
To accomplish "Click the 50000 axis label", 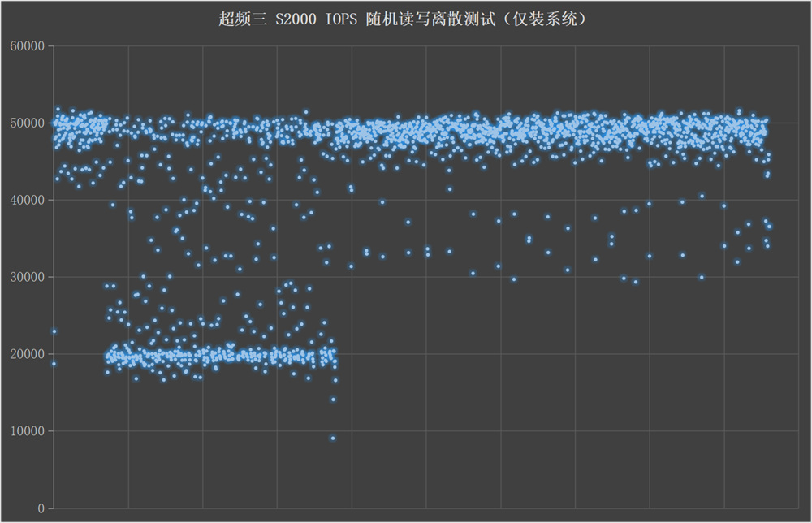I will (28, 123).
